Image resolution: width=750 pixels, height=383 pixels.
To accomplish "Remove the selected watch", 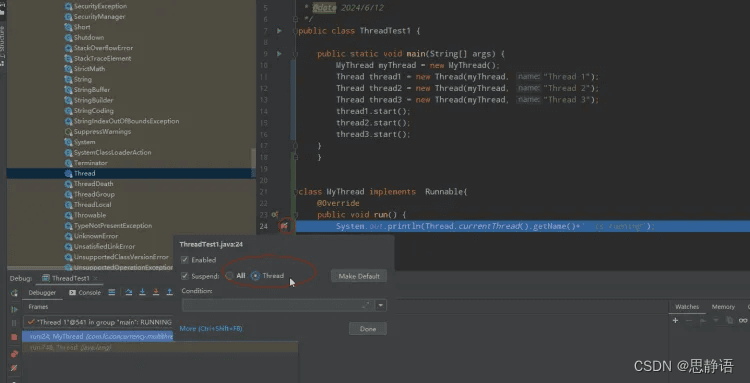I will [689, 320].
